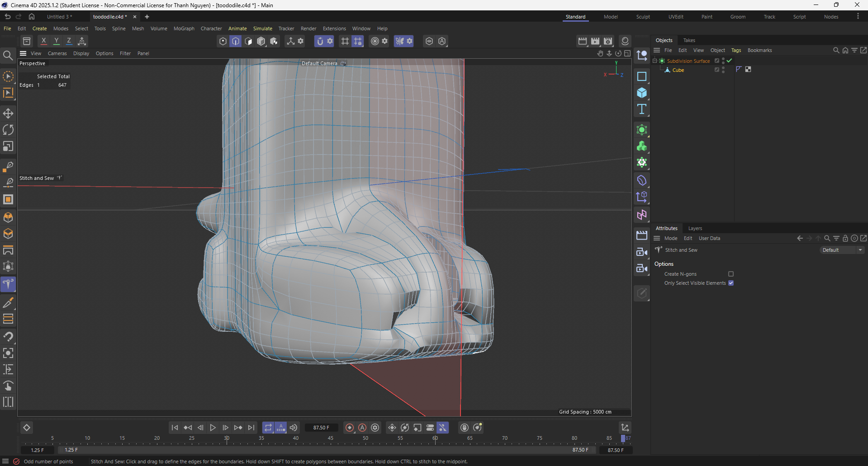
Task: Open the Cameras menu in the viewport
Action: 57,53
